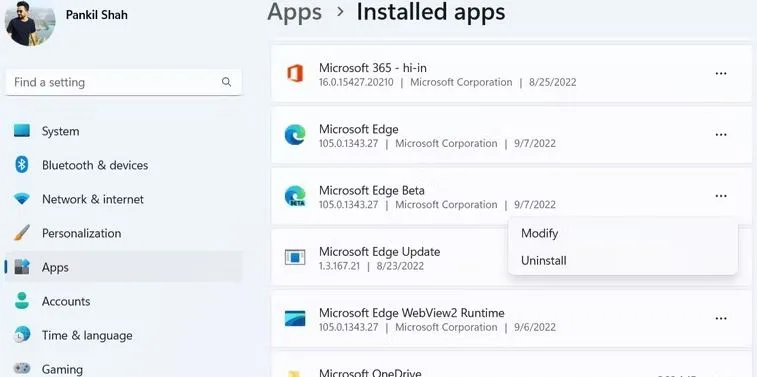The image size is (757, 377).
Task: Click the Microsoft 365 Office icon
Action: (x=294, y=73)
